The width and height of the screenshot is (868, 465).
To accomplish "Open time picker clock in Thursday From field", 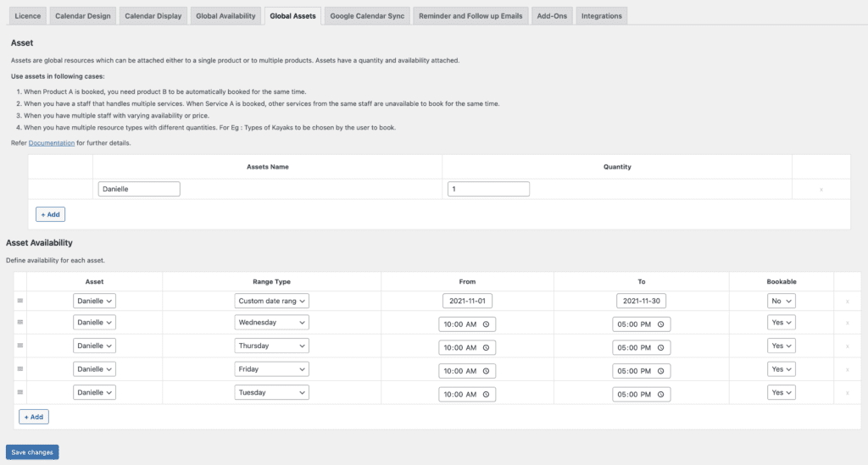I will 486,348.
